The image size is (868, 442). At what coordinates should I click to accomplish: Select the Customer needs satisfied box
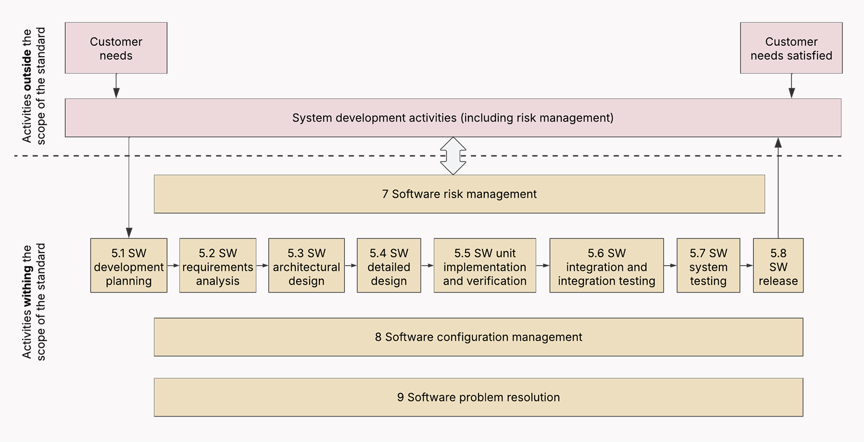point(791,48)
